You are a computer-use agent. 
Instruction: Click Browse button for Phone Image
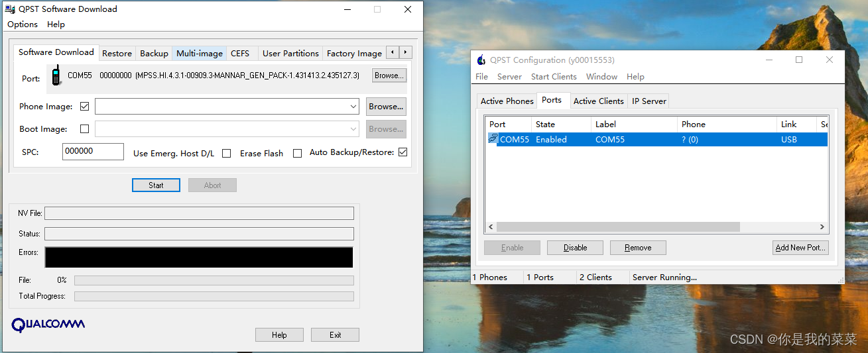(x=386, y=106)
